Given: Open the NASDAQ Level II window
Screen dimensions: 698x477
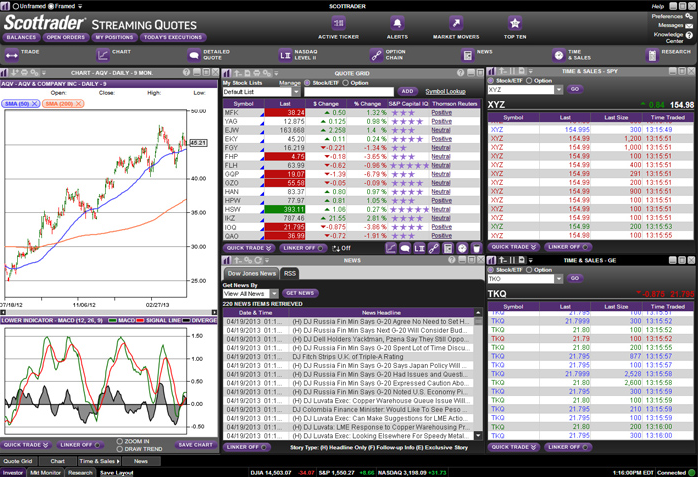Looking at the screenshot, I should pyautogui.click(x=285, y=55).
